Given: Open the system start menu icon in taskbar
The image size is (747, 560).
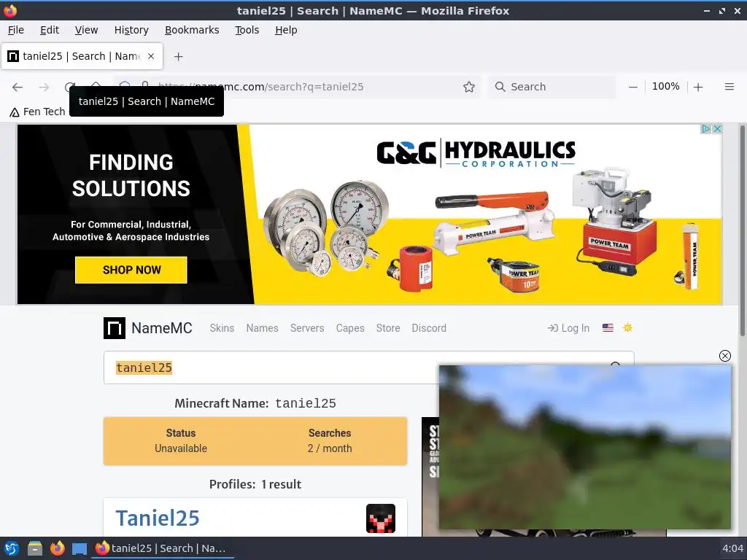Looking at the screenshot, I should point(12,548).
